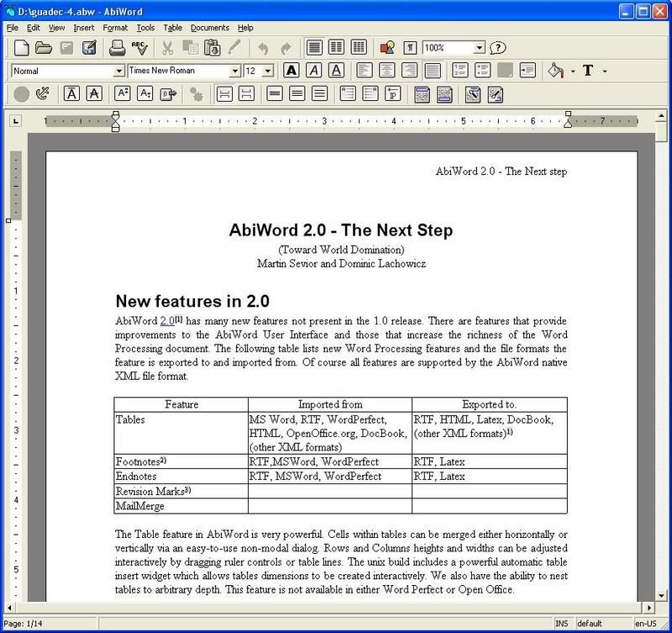Click the INS indicator in status bar

[561, 624]
